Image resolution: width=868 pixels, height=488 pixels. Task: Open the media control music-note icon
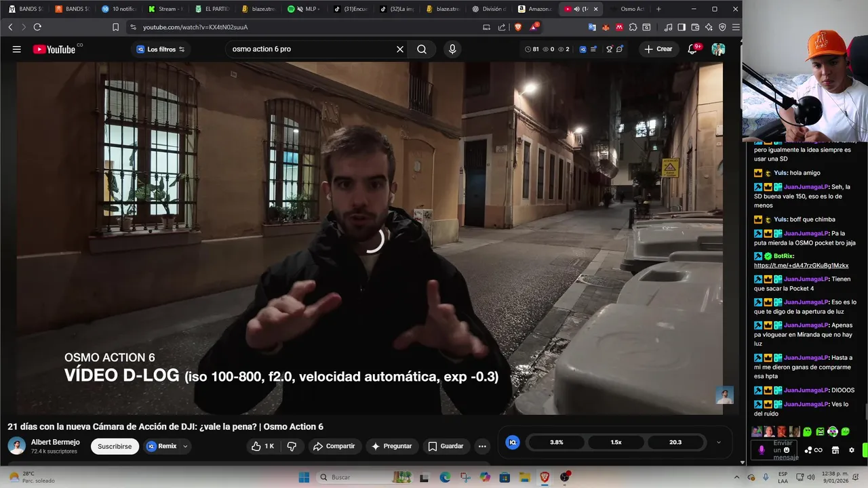coord(668,27)
